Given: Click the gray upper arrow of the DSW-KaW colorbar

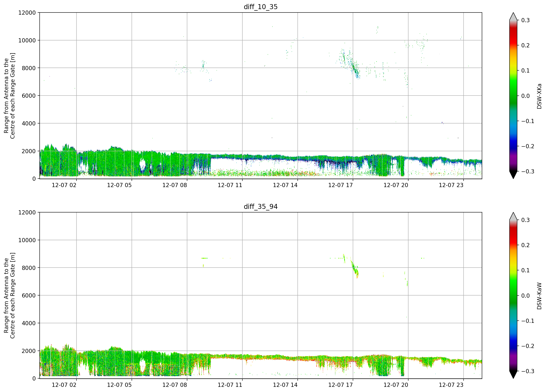Looking at the screenshot, I should click(513, 217).
